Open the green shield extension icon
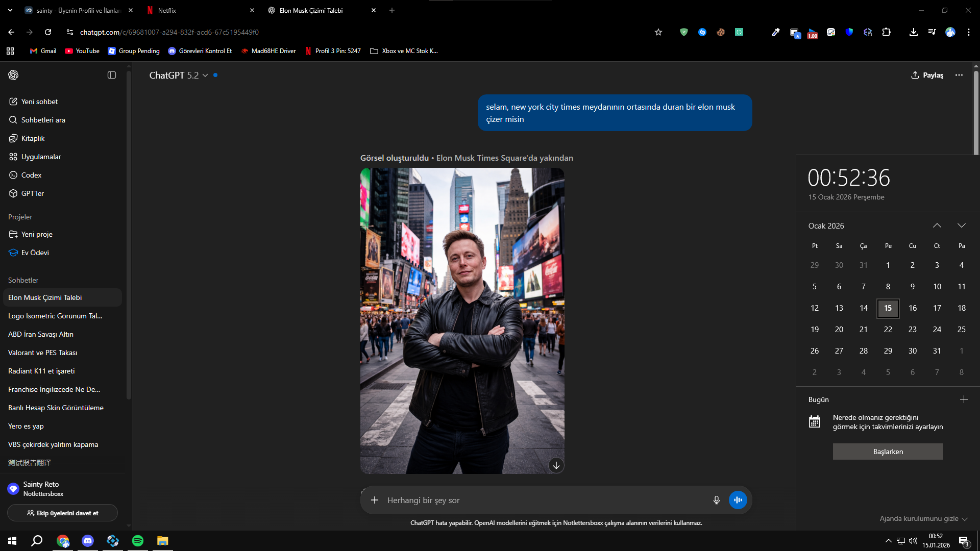 684,32
